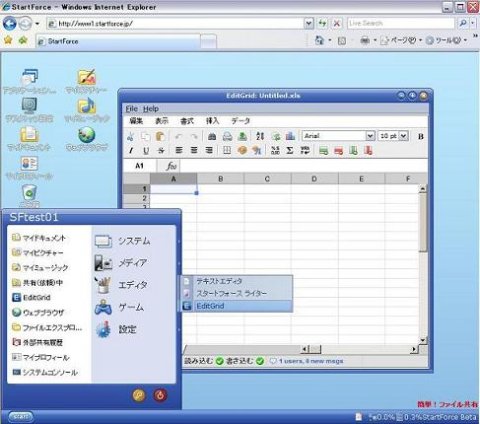
Task: Click the fx formula icon
Action: [x=171, y=166]
